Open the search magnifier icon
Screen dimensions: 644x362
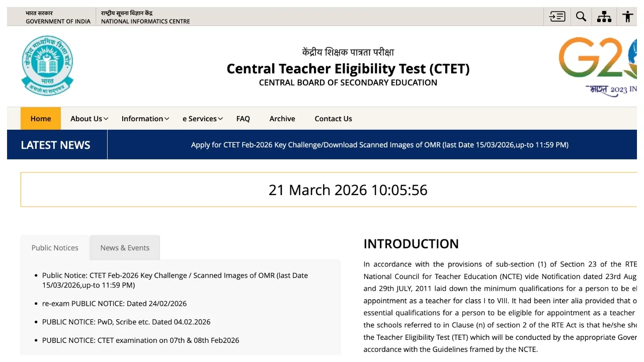tap(581, 17)
